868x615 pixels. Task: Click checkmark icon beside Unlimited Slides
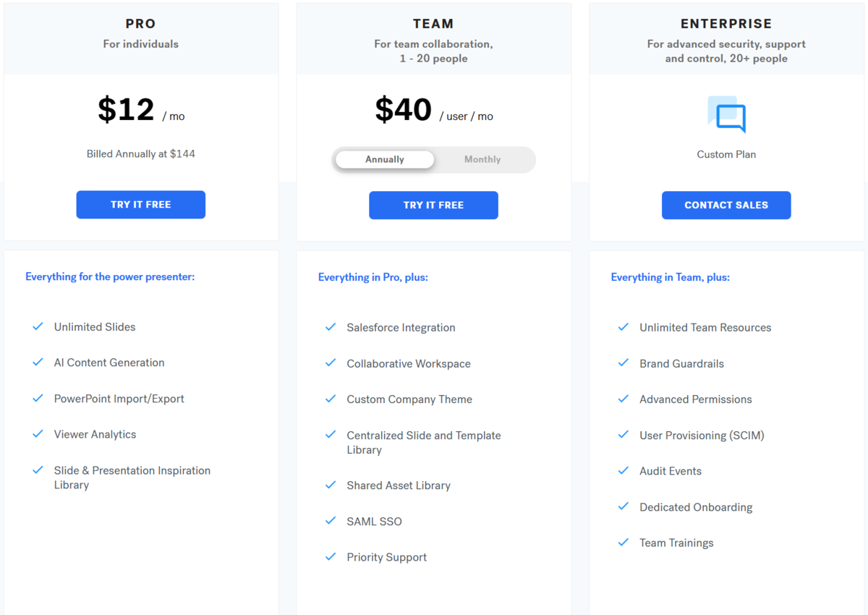point(38,326)
